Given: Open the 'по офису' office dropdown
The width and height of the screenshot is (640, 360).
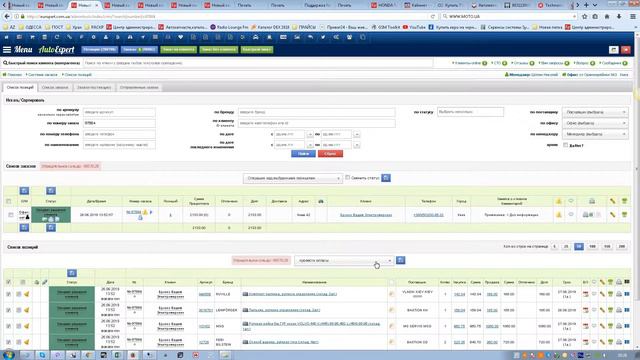Looking at the screenshot, I should point(595,123).
